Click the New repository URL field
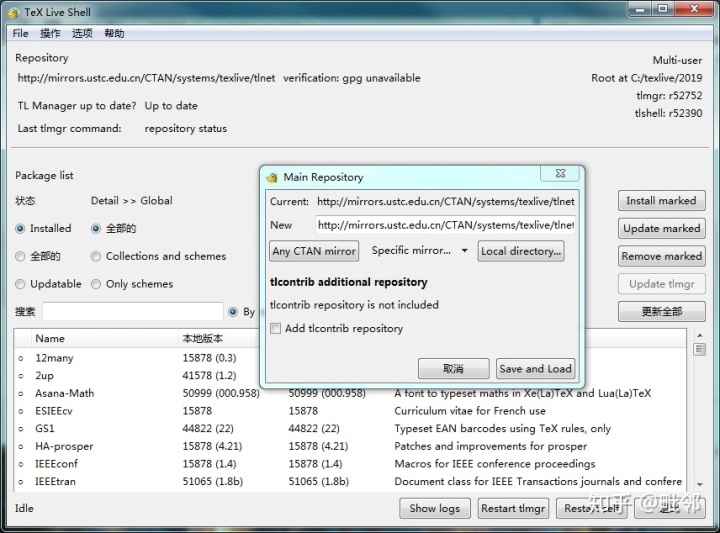The width and height of the screenshot is (720, 533). [445, 225]
